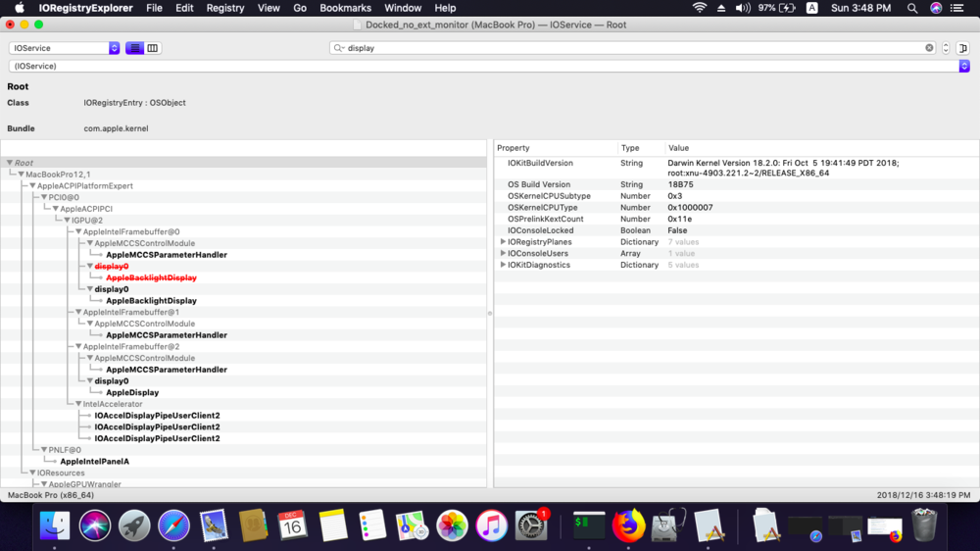Select the OS Build Version property row

coord(538,184)
